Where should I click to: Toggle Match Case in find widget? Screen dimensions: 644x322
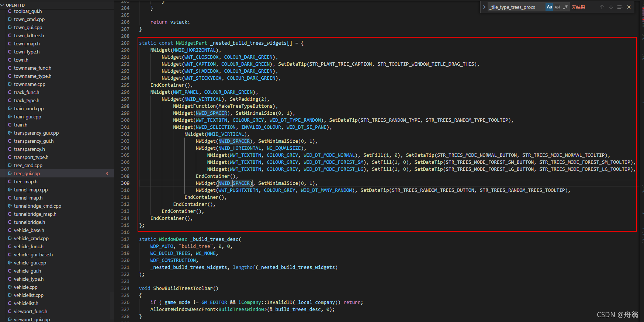tap(549, 7)
